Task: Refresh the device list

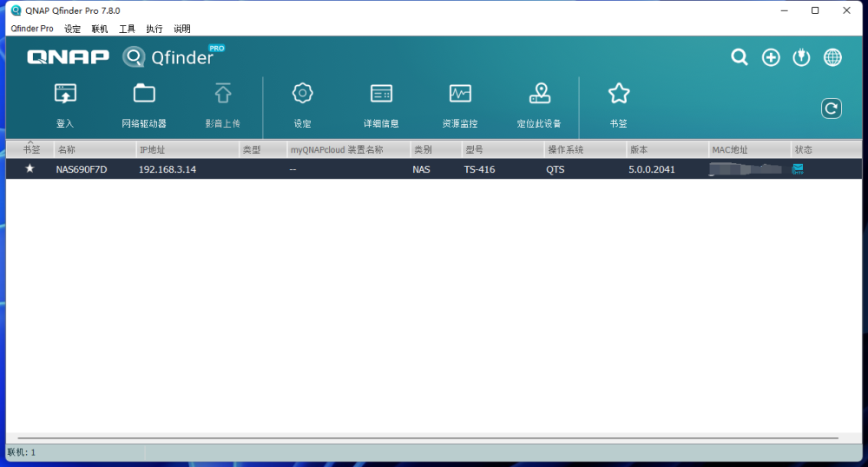Action: (x=832, y=109)
